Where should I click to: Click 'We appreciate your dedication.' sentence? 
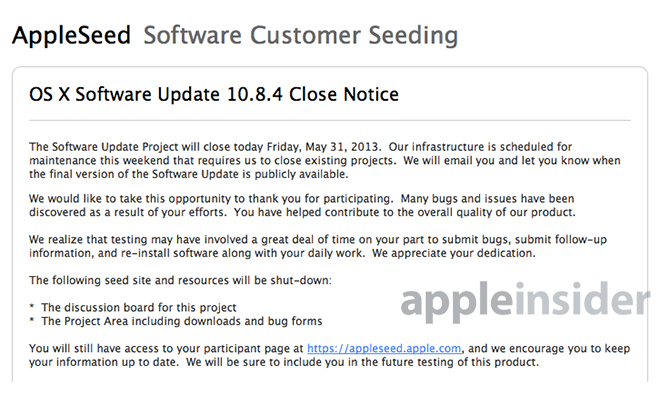[454, 254]
